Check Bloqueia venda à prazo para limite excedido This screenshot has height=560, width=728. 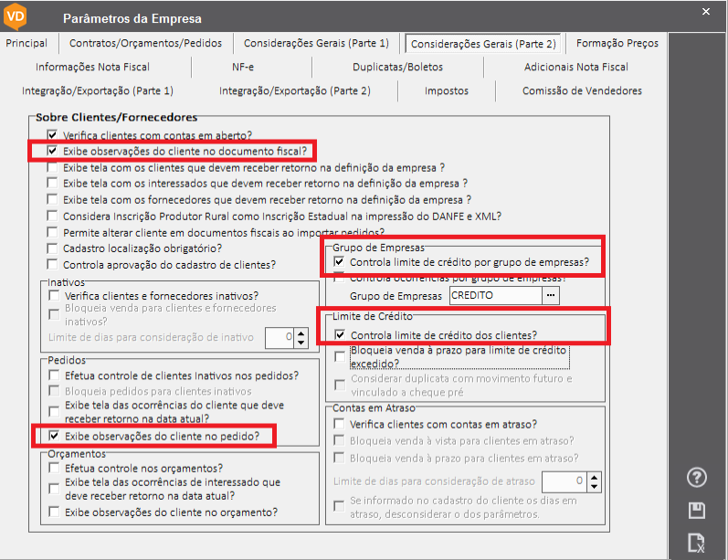pos(340,356)
